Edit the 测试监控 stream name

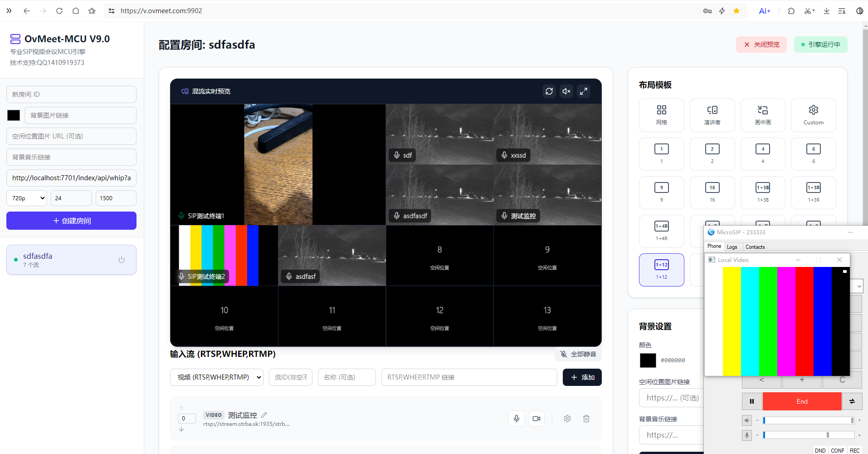point(264,415)
